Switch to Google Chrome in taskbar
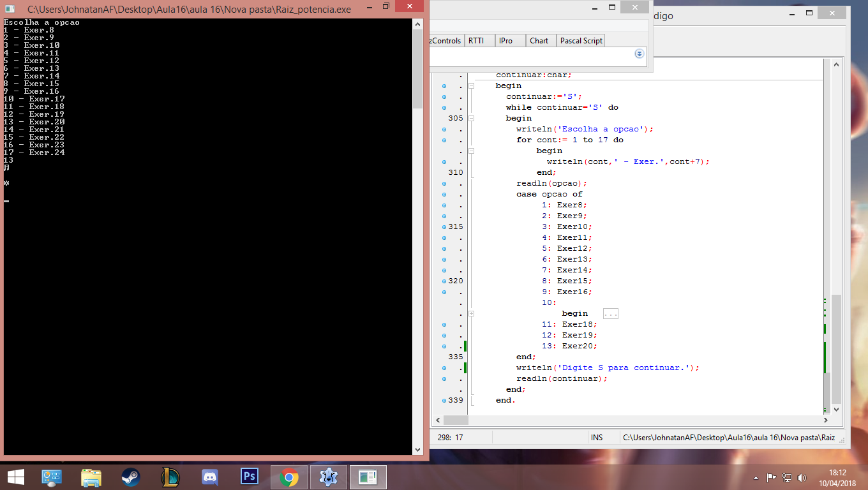This screenshot has height=490, width=868. (289, 477)
